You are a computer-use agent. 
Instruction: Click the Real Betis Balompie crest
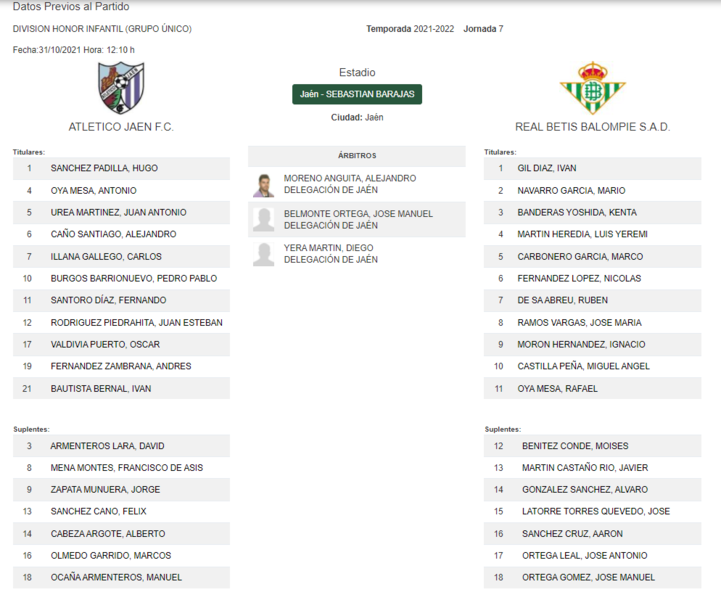(x=592, y=88)
